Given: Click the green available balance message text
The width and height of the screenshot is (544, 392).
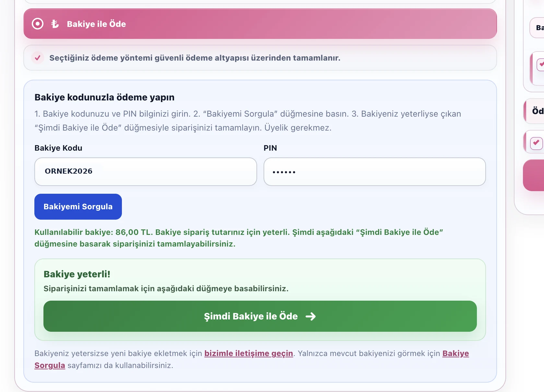Looking at the screenshot, I should click(x=239, y=238).
